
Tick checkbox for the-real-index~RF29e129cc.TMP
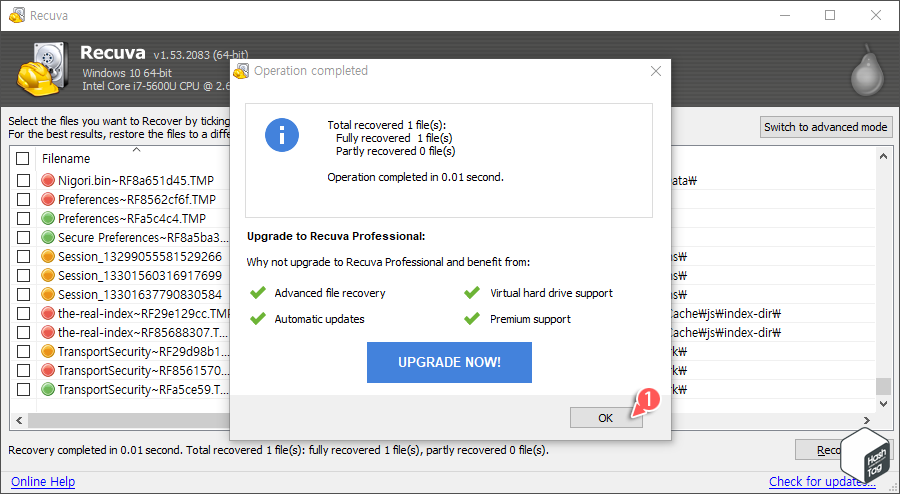(24, 314)
